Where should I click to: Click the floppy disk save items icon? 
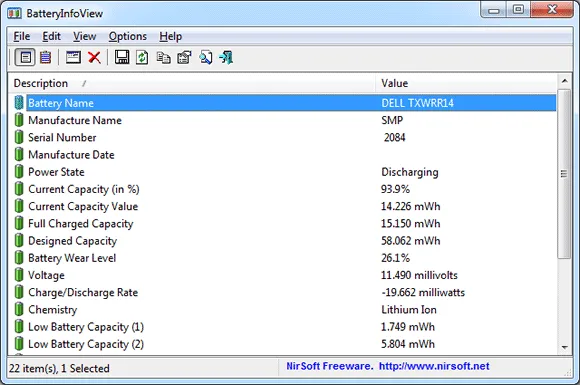(122, 57)
